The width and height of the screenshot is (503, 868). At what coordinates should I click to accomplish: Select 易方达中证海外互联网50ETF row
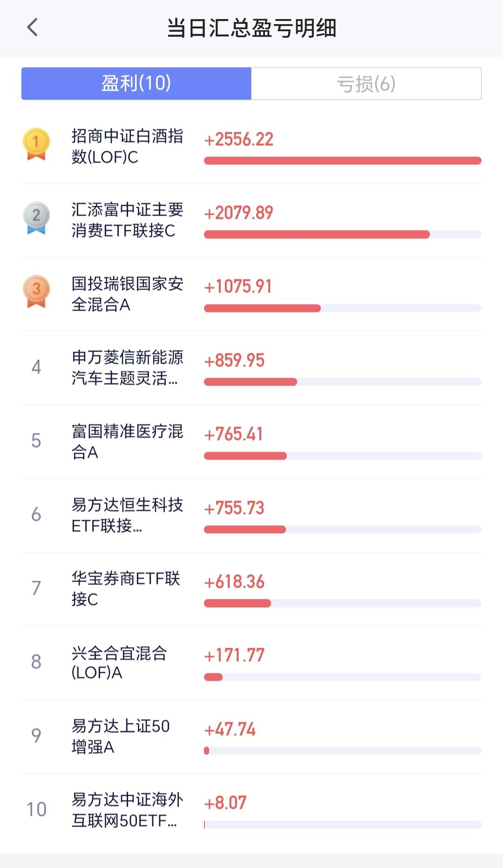tap(251, 811)
